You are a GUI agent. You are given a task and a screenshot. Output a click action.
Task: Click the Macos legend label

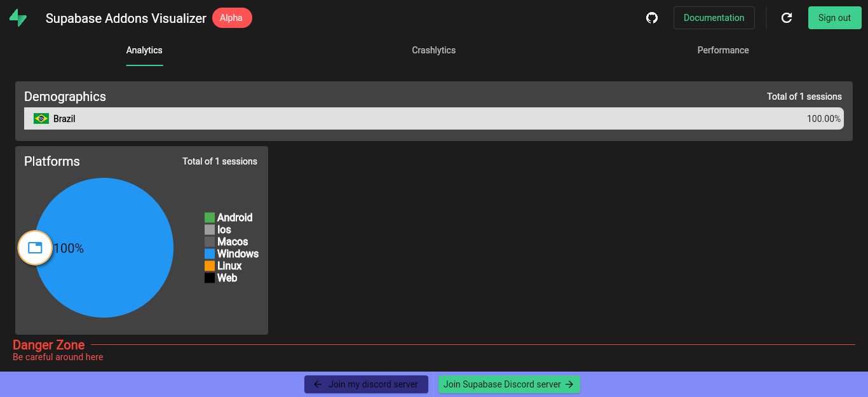pyautogui.click(x=233, y=242)
